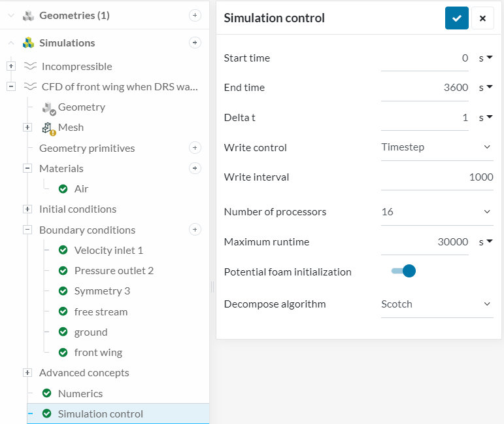Select the Velocity inlet 1 item
The height and width of the screenshot is (424, 504).
point(109,250)
